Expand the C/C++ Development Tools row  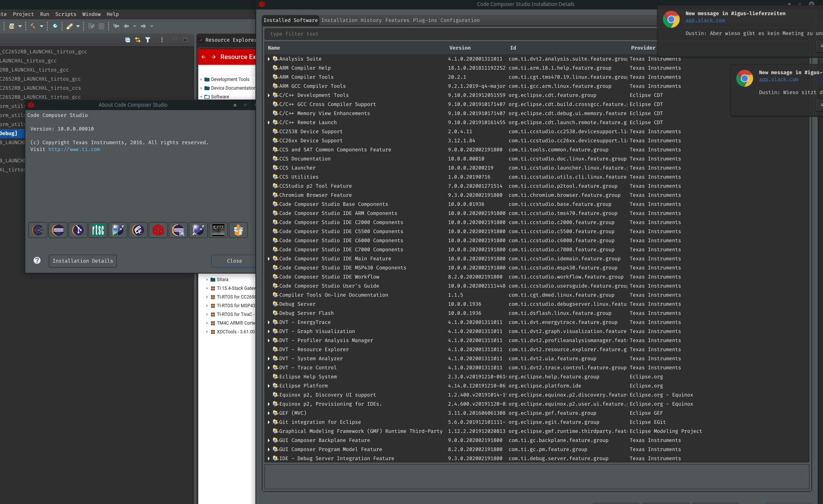click(x=269, y=95)
